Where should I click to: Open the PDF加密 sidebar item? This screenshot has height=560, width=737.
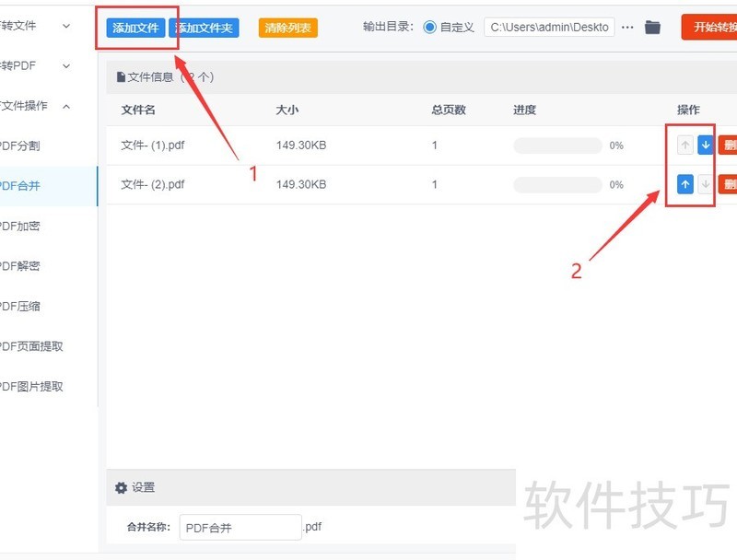tap(49, 226)
